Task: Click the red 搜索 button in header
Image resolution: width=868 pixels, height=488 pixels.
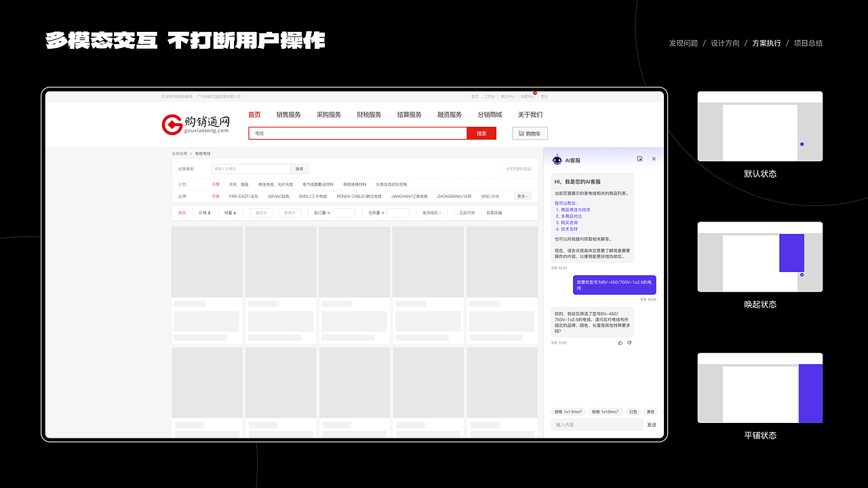Action: (x=481, y=134)
